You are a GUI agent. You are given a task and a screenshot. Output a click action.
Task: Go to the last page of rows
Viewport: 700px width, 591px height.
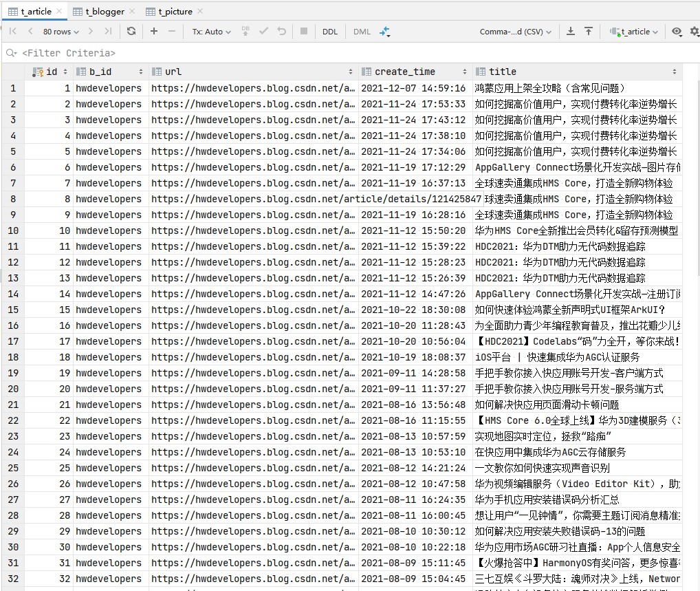pos(108,31)
